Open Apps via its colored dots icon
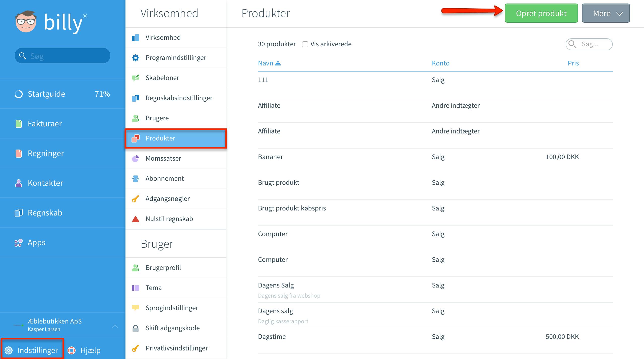 (x=18, y=242)
